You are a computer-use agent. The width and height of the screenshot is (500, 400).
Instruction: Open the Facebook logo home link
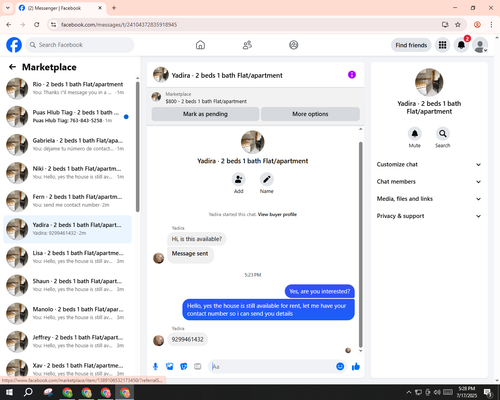pos(14,45)
